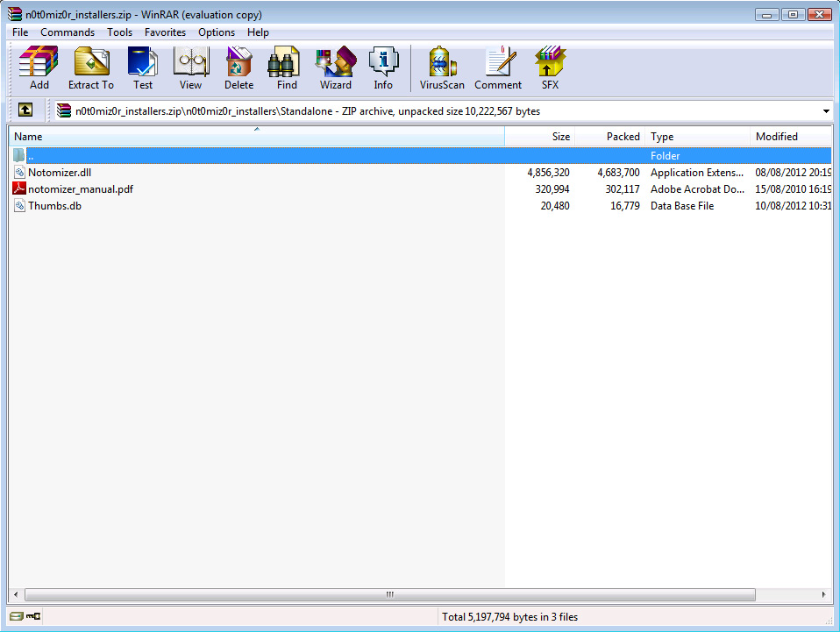Click the key password icon in status bar
The image size is (840, 632).
point(33,616)
